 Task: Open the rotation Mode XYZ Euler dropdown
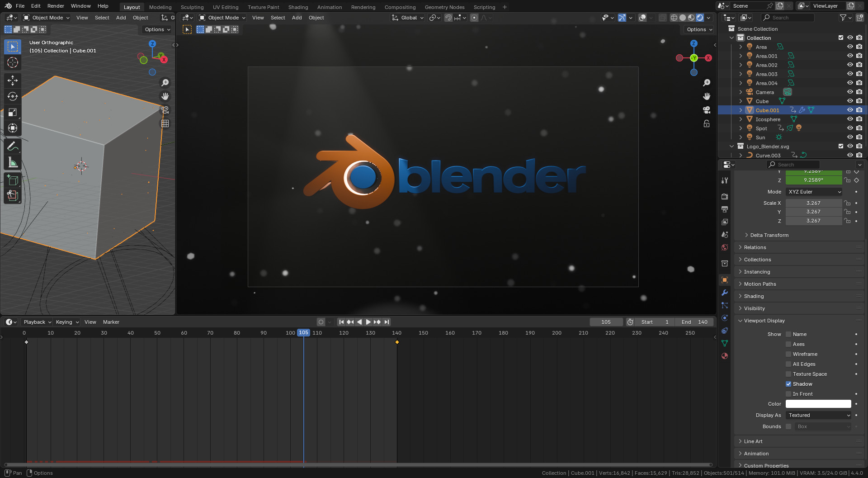(x=814, y=192)
